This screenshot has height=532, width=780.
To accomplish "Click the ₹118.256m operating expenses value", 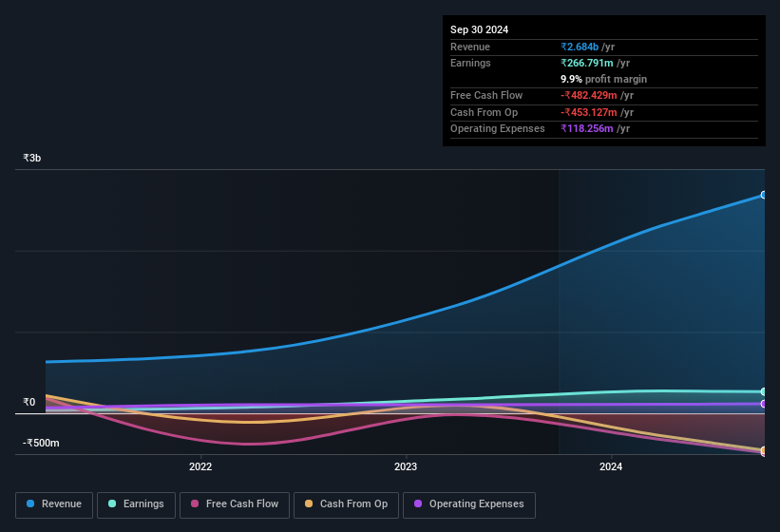I will pyautogui.click(x=587, y=128).
